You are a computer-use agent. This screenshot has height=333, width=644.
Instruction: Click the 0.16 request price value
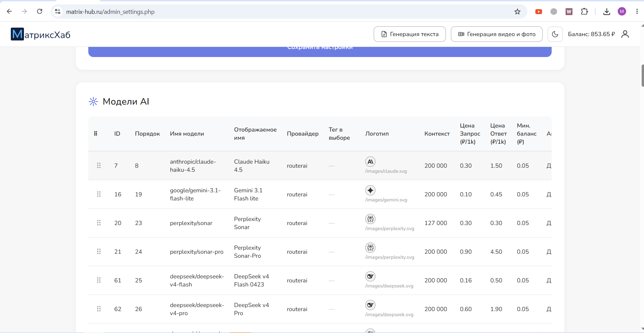[x=466, y=280]
